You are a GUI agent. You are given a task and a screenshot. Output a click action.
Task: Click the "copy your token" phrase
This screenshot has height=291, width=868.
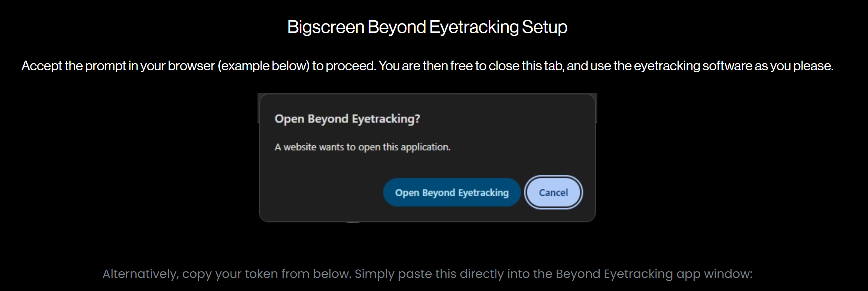coord(230,274)
